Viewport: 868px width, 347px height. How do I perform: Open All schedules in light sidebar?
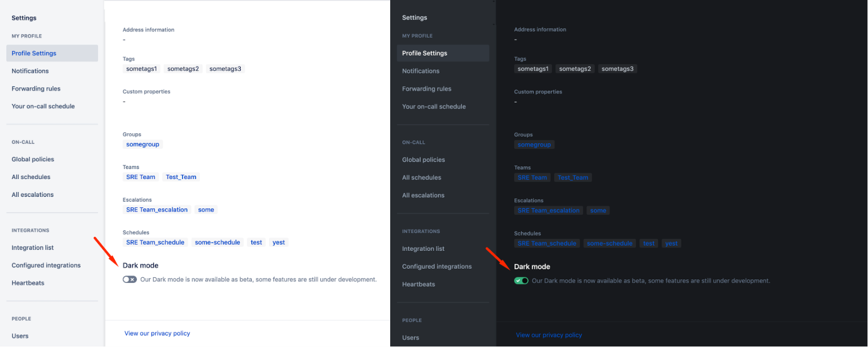[31, 177]
